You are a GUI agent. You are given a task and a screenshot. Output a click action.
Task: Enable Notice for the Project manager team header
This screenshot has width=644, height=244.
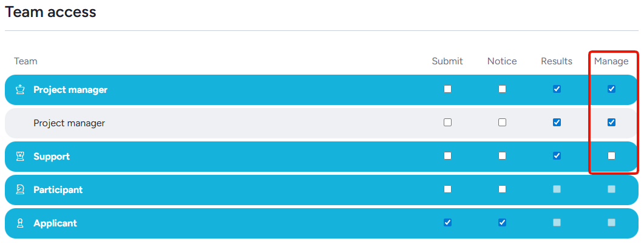pyautogui.click(x=502, y=89)
